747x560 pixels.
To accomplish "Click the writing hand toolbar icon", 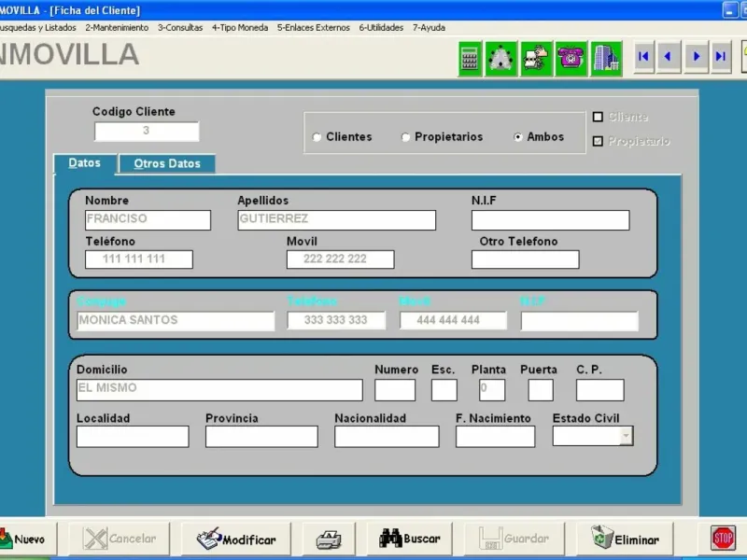I will pyautogui.click(x=536, y=59).
